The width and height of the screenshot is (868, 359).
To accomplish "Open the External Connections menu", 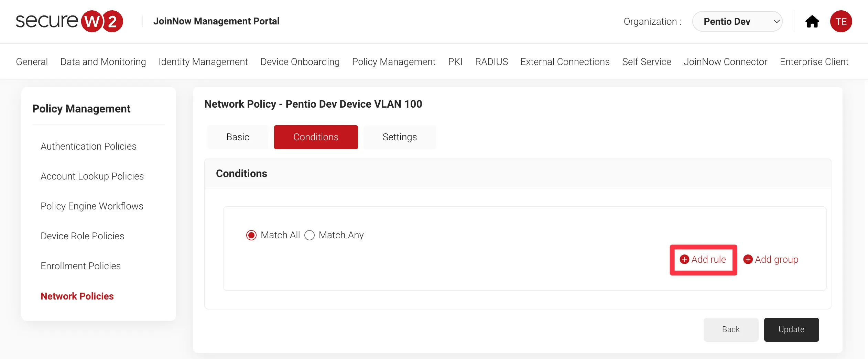I will coord(565,62).
